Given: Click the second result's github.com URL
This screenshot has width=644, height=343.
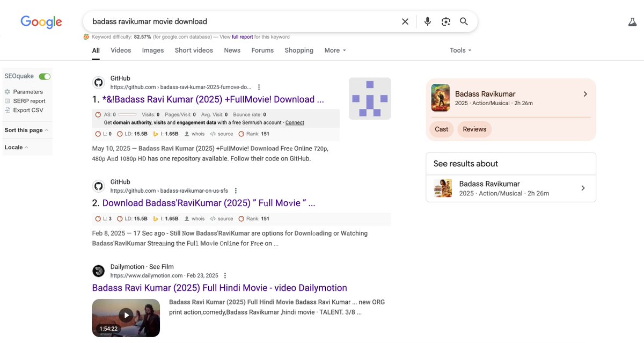Looking at the screenshot, I should click(x=169, y=191).
